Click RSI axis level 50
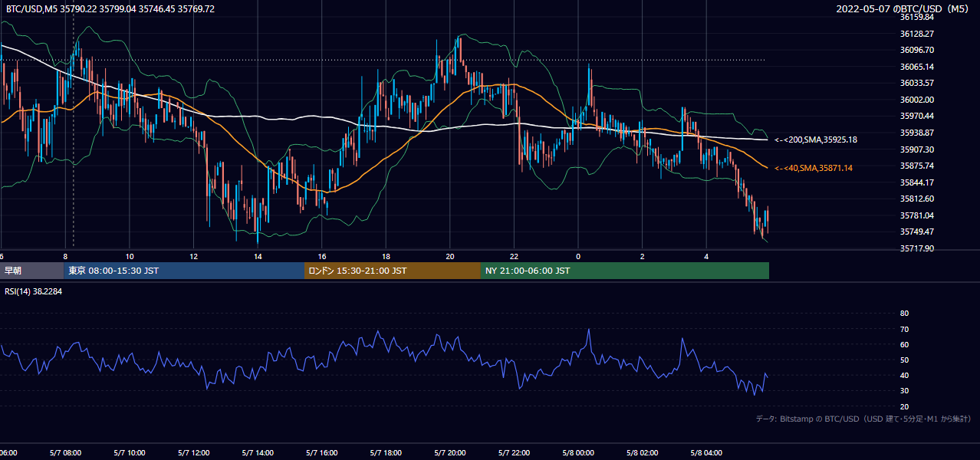 point(904,360)
